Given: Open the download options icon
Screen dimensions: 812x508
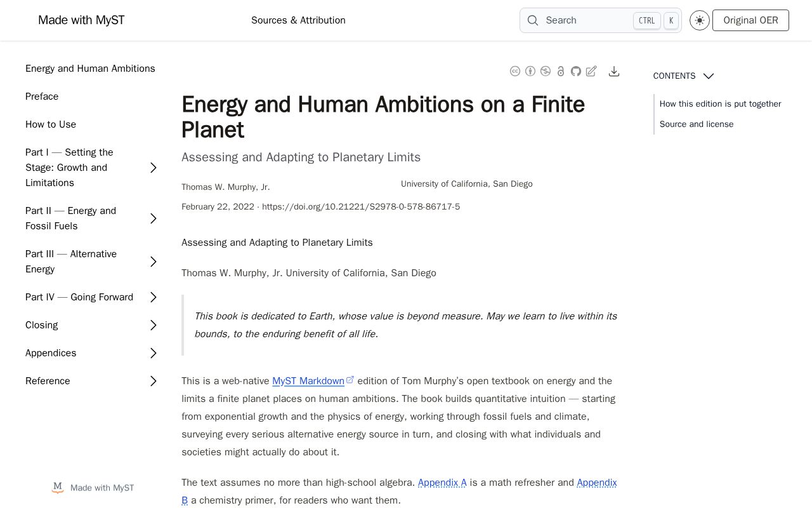Looking at the screenshot, I should point(614,71).
